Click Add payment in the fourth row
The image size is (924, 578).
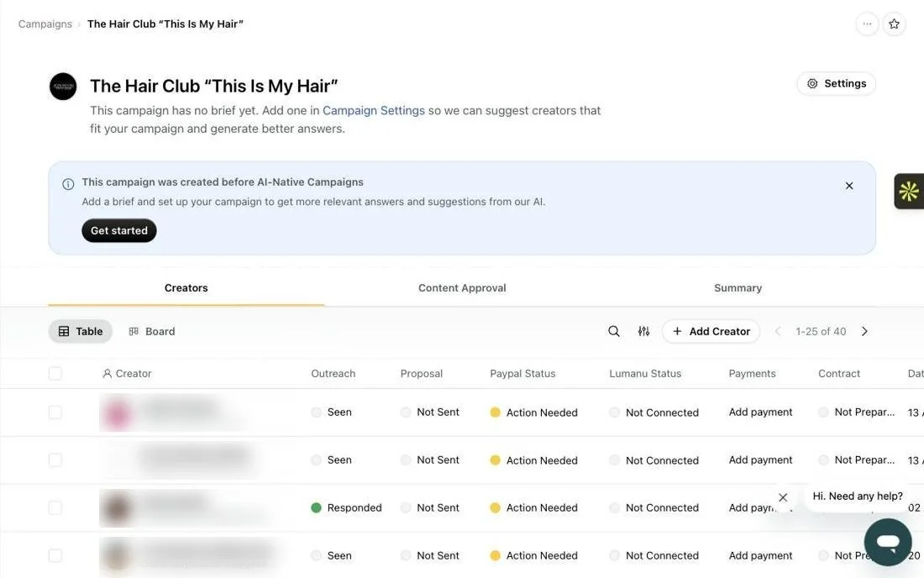760,555
